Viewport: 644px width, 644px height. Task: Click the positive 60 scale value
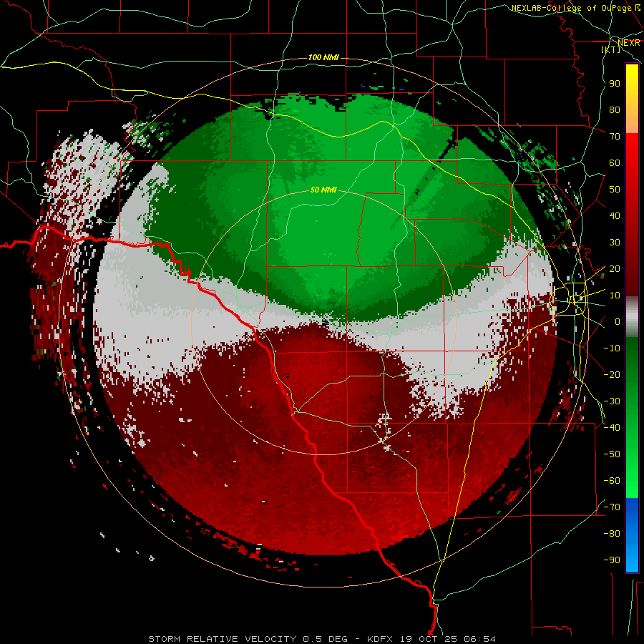tap(615, 162)
